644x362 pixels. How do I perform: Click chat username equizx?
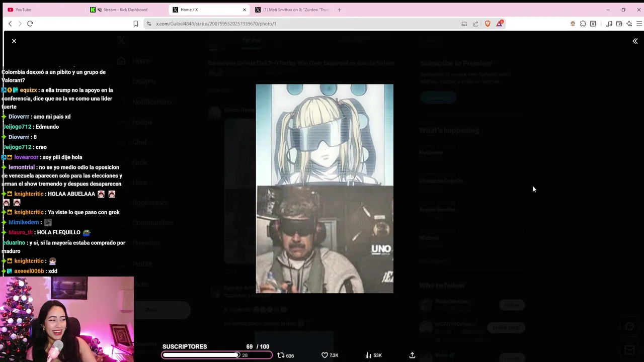28,90
